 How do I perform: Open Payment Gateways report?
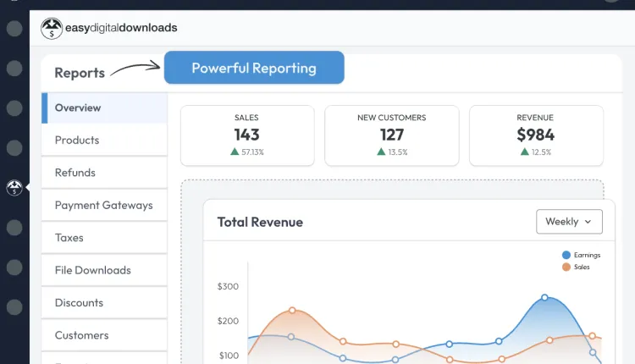[104, 206]
